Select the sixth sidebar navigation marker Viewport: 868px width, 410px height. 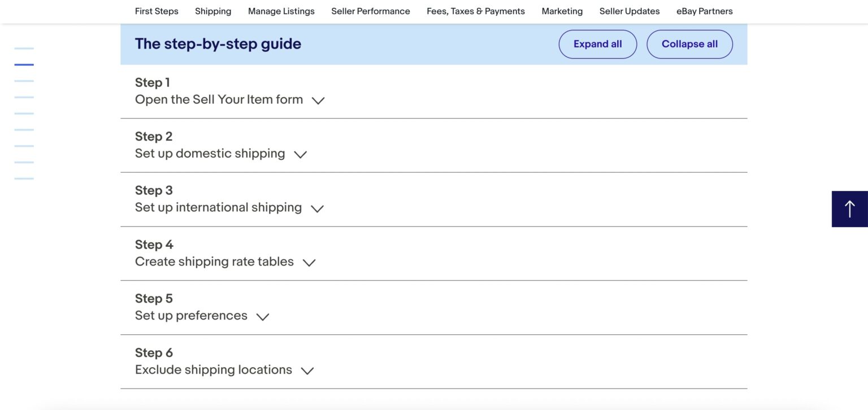(24, 128)
